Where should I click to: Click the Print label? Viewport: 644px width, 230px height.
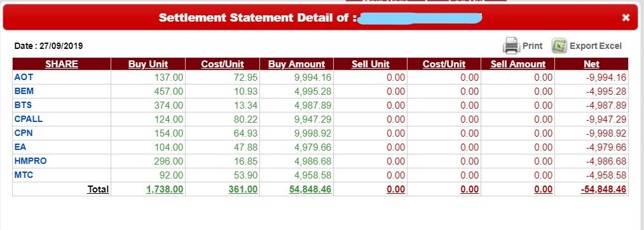click(x=532, y=46)
